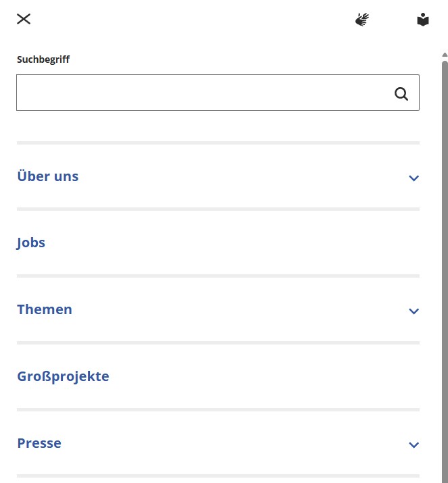Expand the Über uns submenu chevron
Screen dimensions: 448x483
click(x=414, y=178)
